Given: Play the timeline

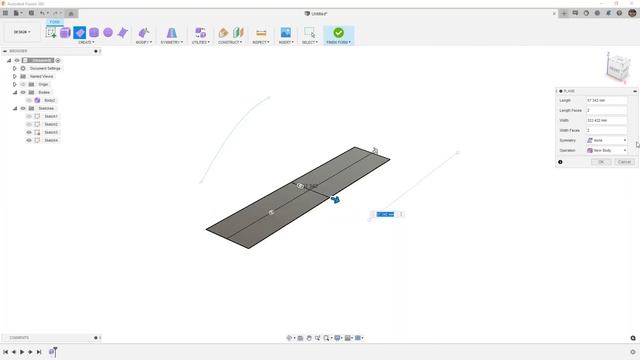Looking at the screenshot, I should (x=22, y=352).
